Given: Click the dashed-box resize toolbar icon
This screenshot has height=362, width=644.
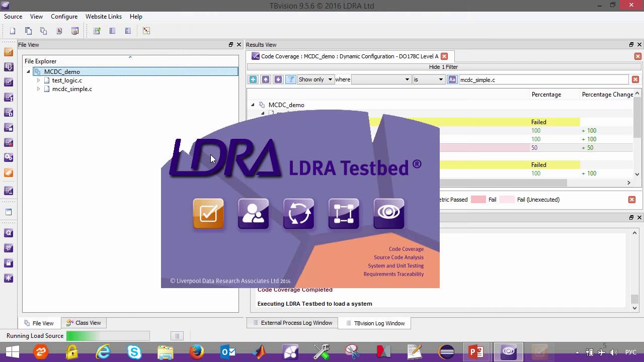Looking at the screenshot, I should click(x=146, y=31).
